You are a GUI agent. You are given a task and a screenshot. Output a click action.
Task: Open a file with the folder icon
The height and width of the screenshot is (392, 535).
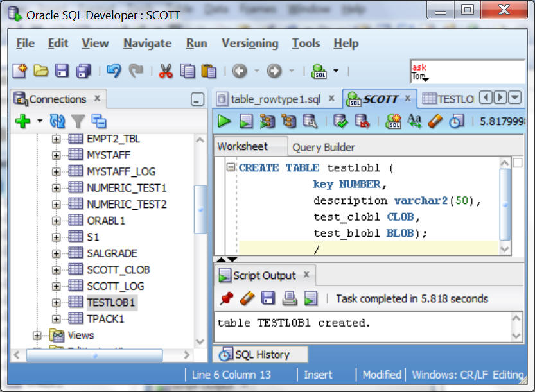coord(41,71)
